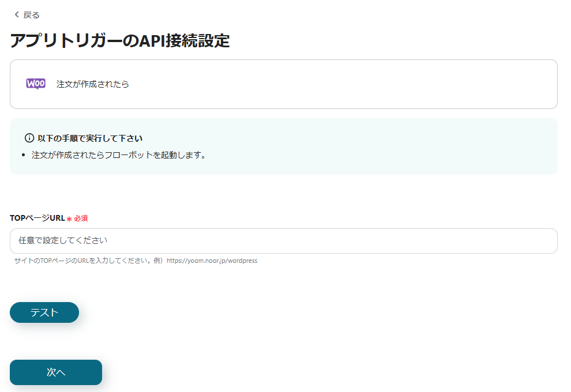Screen dimensions: 571x392
Task: Select the 注文が作成されたら trigger card
Action: coord(283,84)
